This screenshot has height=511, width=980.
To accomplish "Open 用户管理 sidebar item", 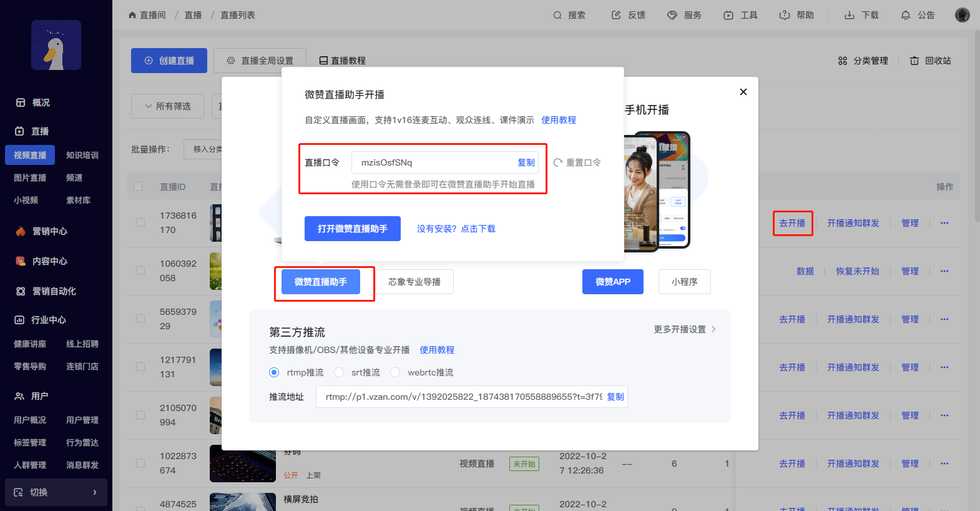I will coord(82,420).
